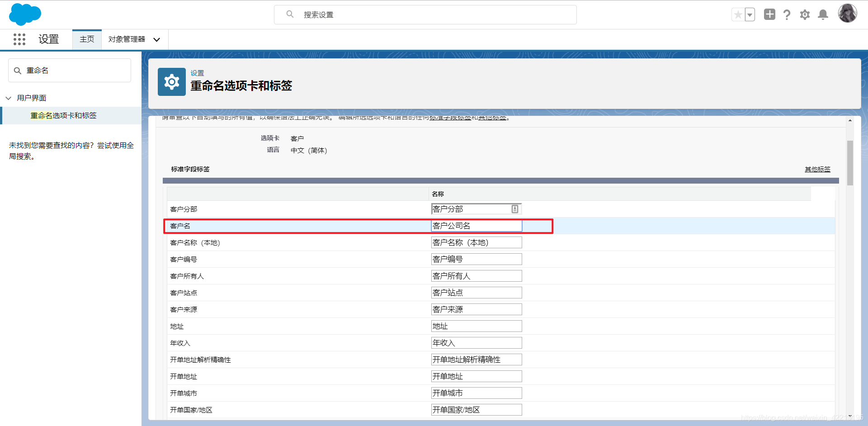868x426 pixels.
Task: Edit the 客户名称（本地）name field
Action: (x=476, y=242)
